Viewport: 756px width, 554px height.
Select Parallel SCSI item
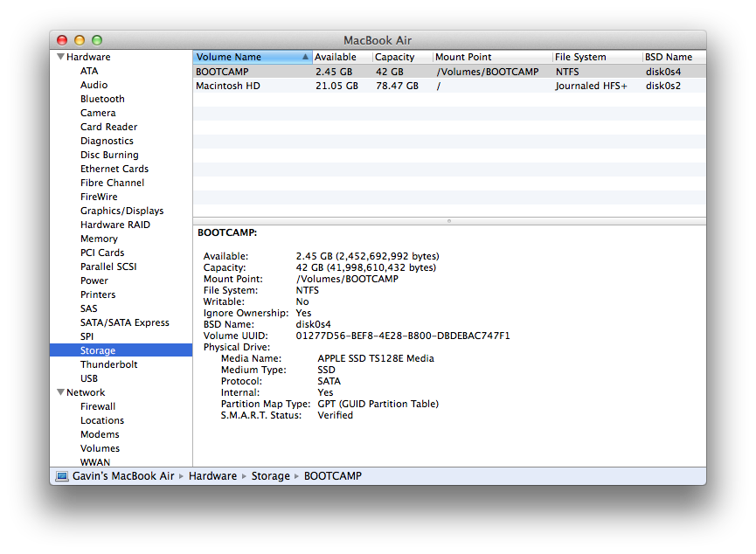coord(108,267)
